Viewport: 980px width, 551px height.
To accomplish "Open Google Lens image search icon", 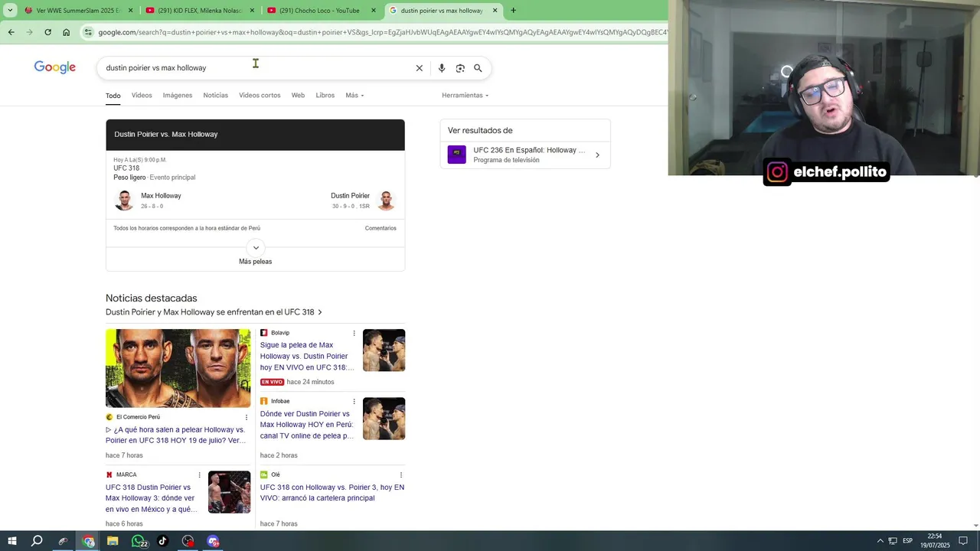I will [x=460, y=68].
